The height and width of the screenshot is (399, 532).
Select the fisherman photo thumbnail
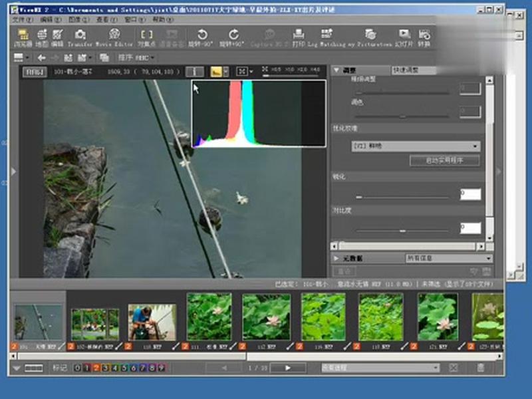tap(152, 322)
